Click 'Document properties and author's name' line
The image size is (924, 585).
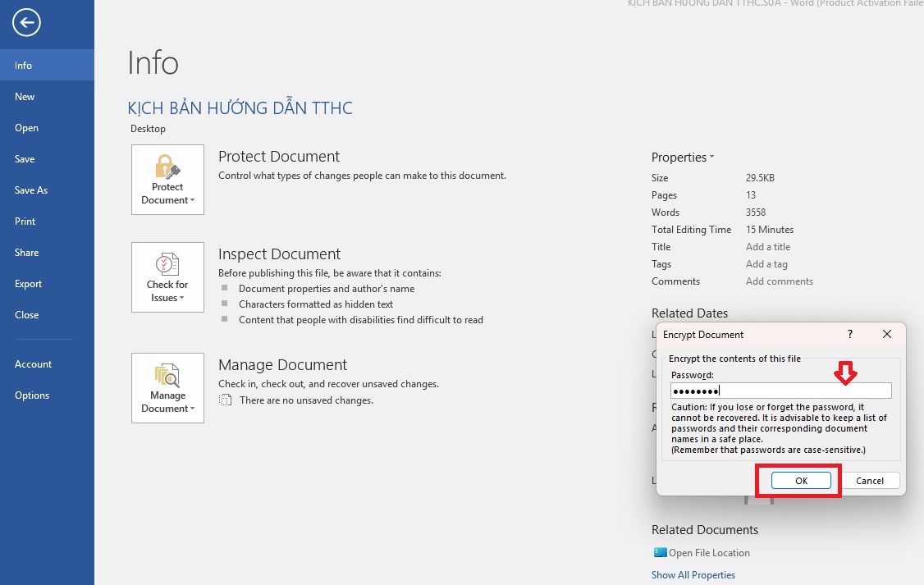coord(327,289)
